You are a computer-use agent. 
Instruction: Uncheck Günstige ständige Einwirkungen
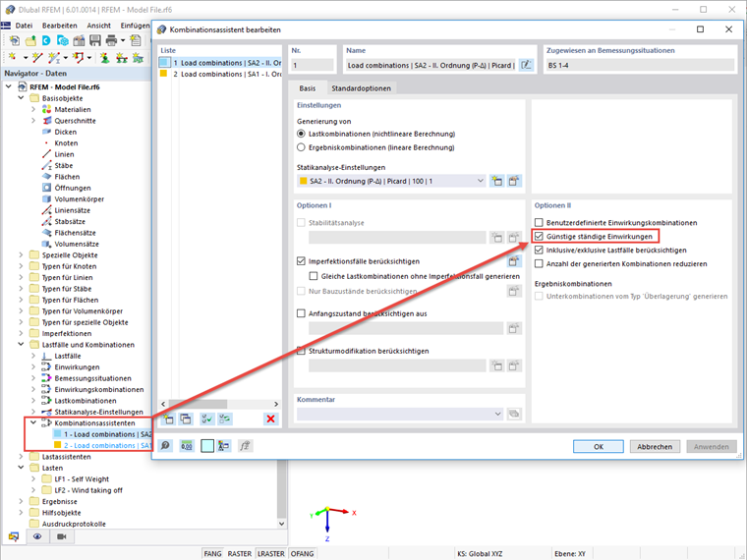(539, 236)
